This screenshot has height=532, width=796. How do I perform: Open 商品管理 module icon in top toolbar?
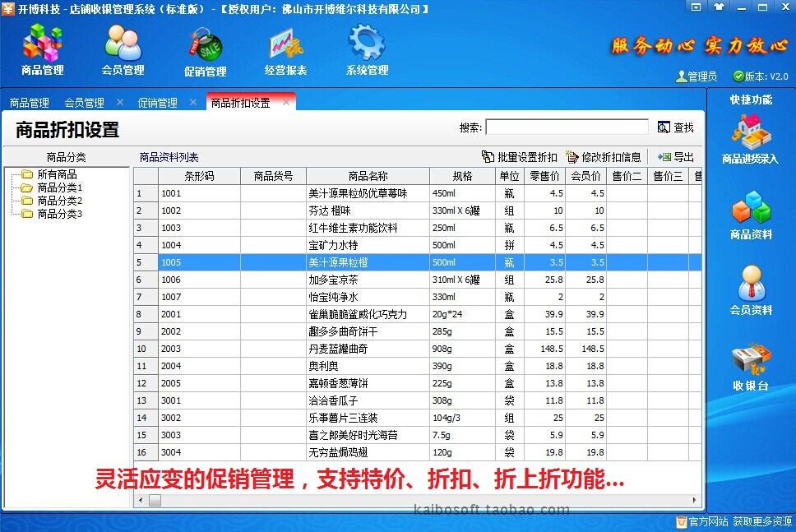point(43,50)
